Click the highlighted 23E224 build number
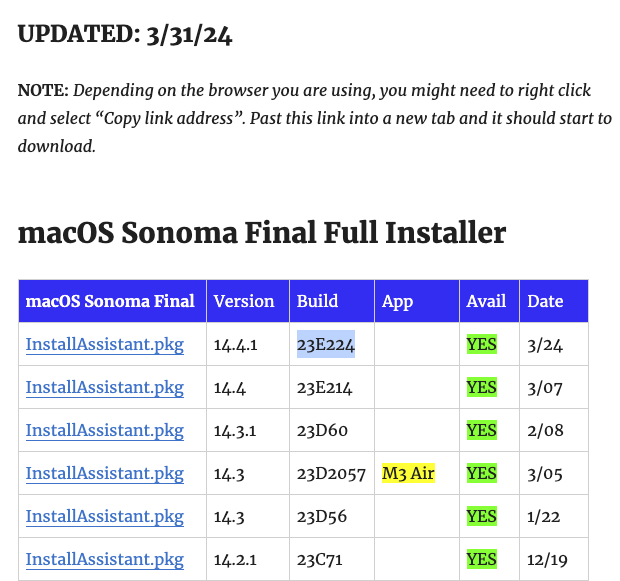This screenshot has width=620, height=581. pyautogui.click(x=326, y=345)
